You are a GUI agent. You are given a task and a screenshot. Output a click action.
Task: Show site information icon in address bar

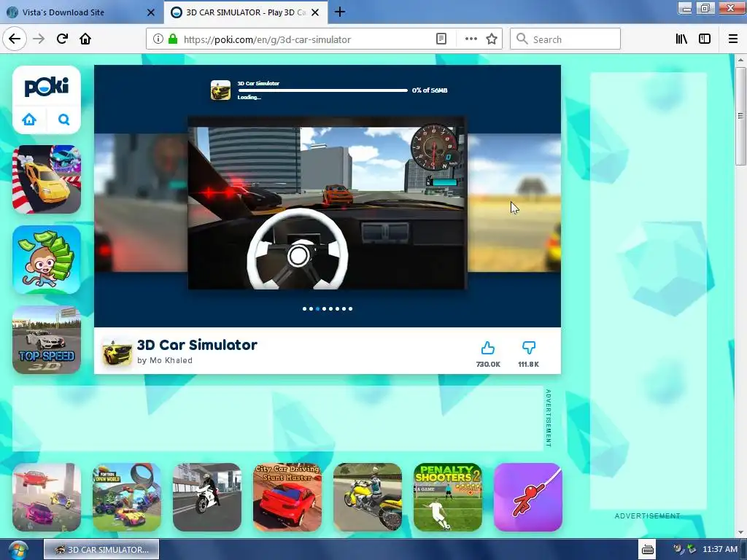click(x=158, y=39)
